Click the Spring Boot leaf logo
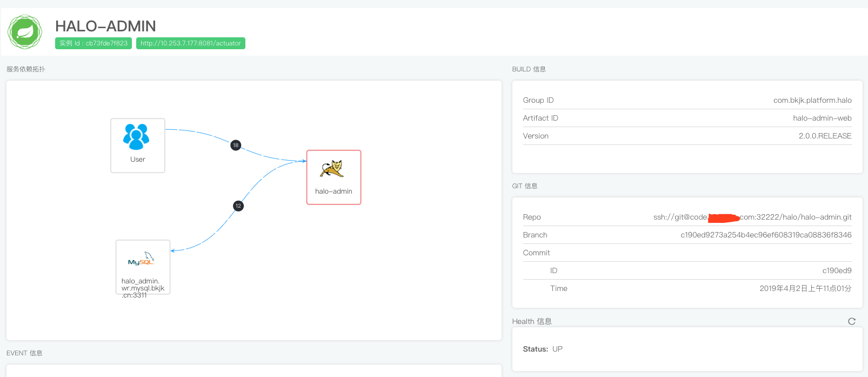The height and width of the screenshot is (377, 868). coord(25,32)
